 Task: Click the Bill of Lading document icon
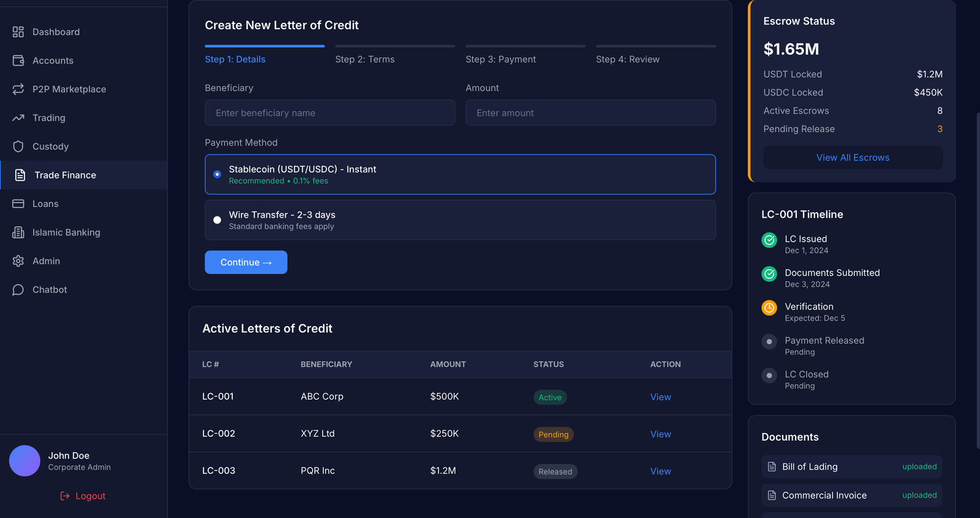(772, 467)
